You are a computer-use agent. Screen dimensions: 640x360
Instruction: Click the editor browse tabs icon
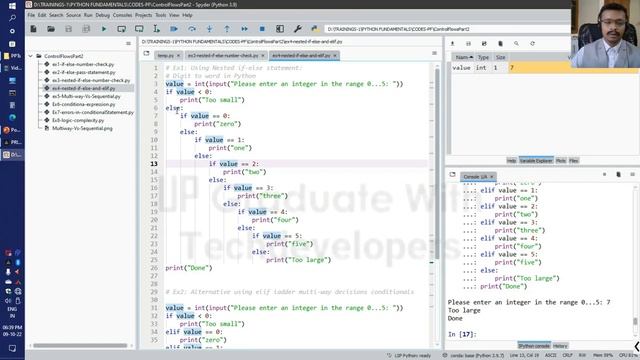(x=147, y=53)
